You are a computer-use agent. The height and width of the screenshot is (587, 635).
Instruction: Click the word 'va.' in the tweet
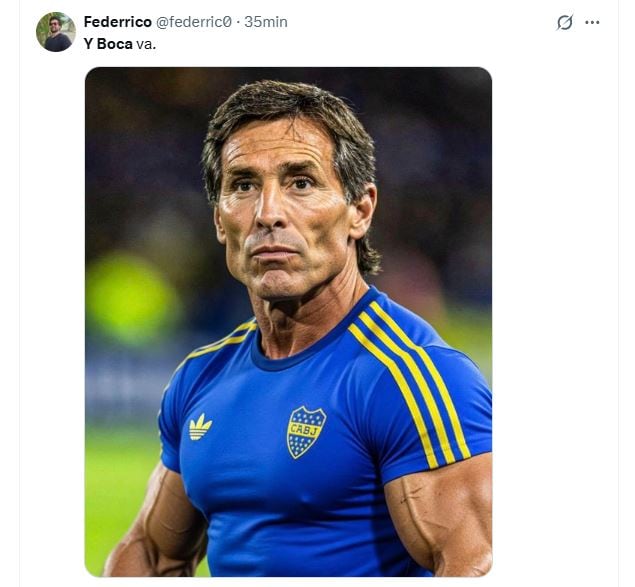pos(146,44)
